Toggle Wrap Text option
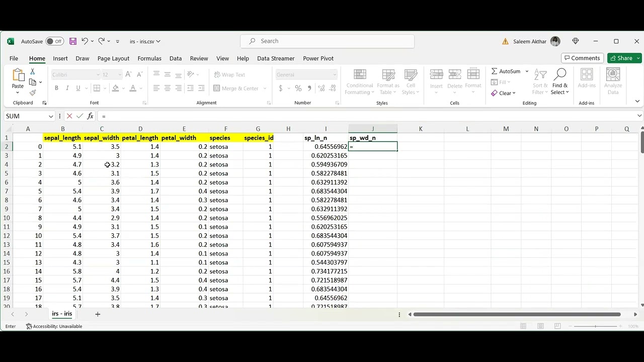 [x=230, y=75]
